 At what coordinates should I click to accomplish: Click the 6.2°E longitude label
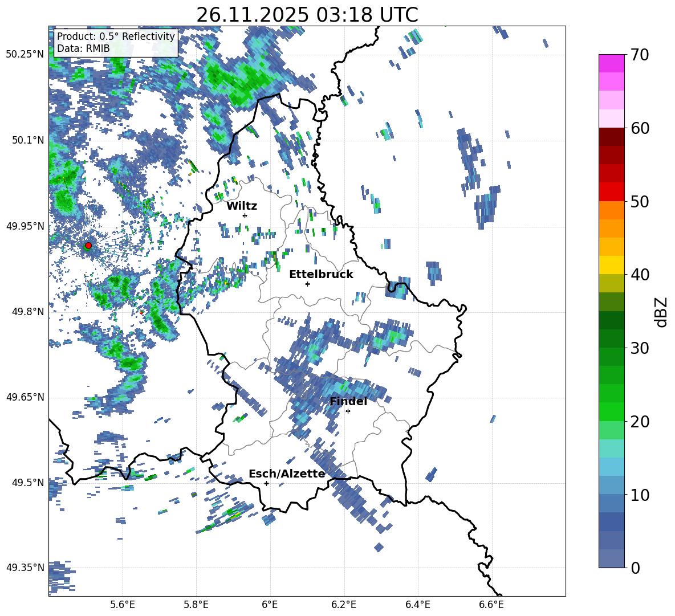(344, 605)
